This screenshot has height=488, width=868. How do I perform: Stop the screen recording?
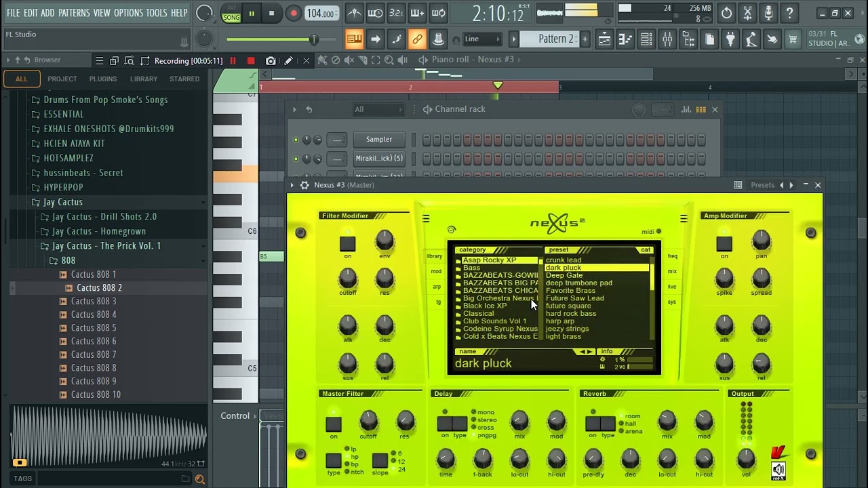coord(251,61)
